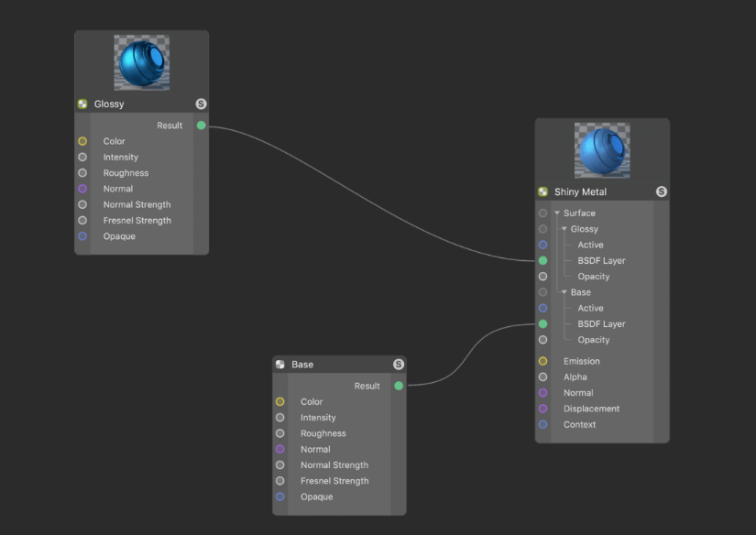Click the yellow Color port on Glossy node
The height and width of the screenshot is (535, 756).
pyautogui.click(x=82, y=141)
